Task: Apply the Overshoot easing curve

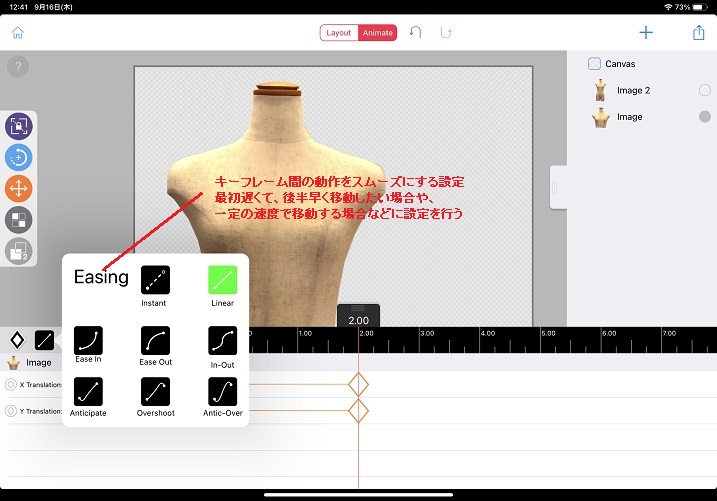Action: [155, 390]
